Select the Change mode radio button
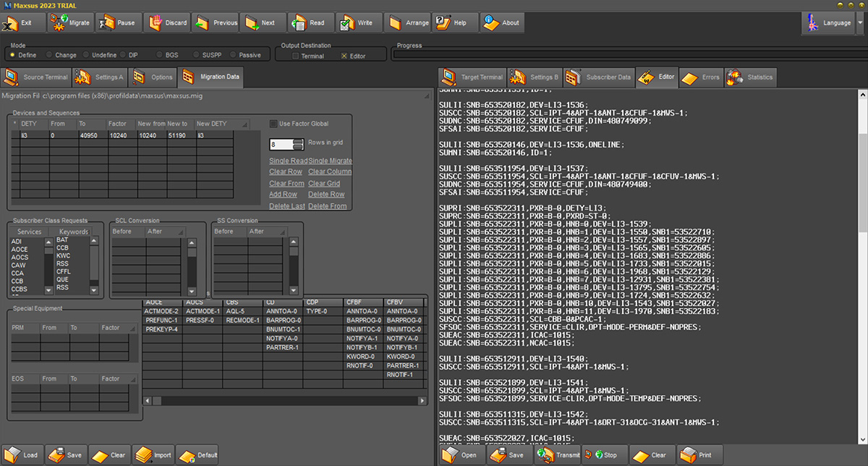 coord(49,55)
